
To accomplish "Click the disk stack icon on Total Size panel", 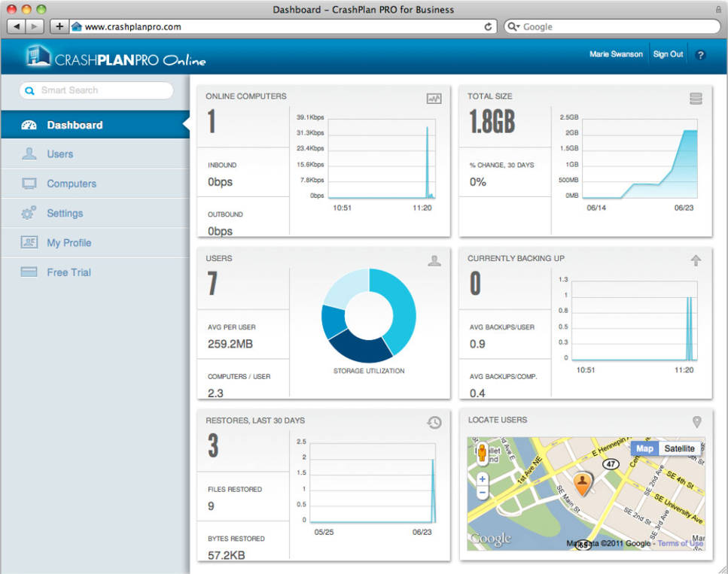I will [696, 98].
